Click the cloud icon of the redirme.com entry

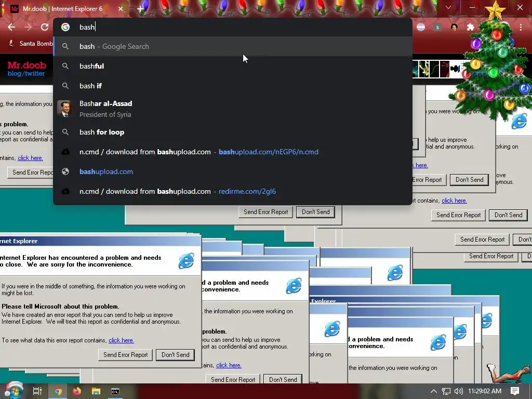pos(65,191)
